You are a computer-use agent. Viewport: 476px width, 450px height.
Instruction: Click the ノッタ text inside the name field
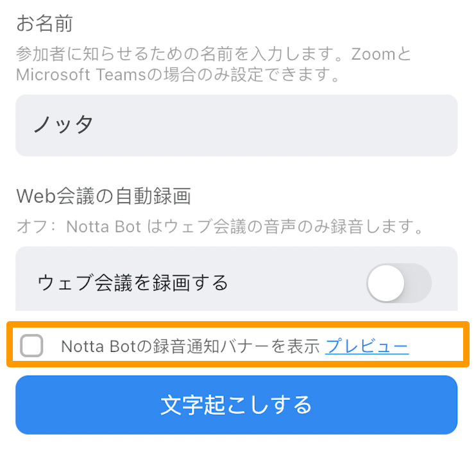(63, 125)
